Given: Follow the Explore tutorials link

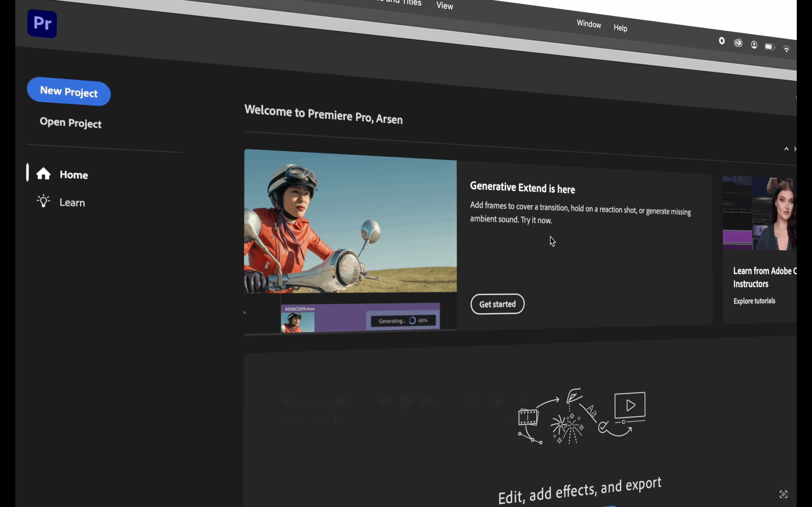Looking at the screenshot, I should [x=754, y=301].
